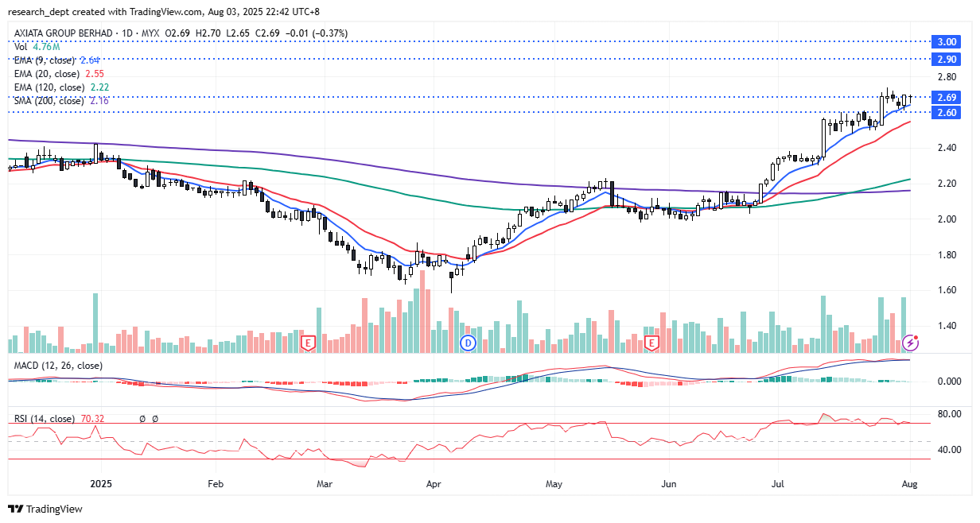980x523 pixels.
Task: Click the 1.40 price axis value
Action: [946, 326]
